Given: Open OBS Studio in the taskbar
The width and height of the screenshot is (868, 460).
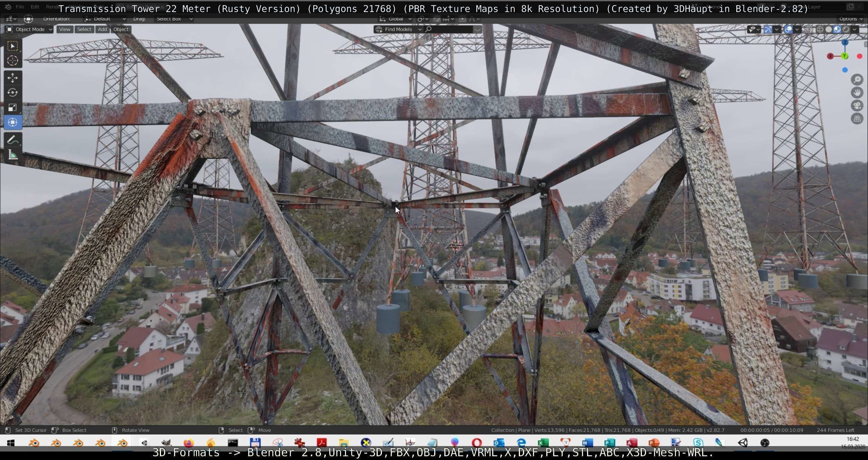Looking at the screenshot, I should [765, 443].
